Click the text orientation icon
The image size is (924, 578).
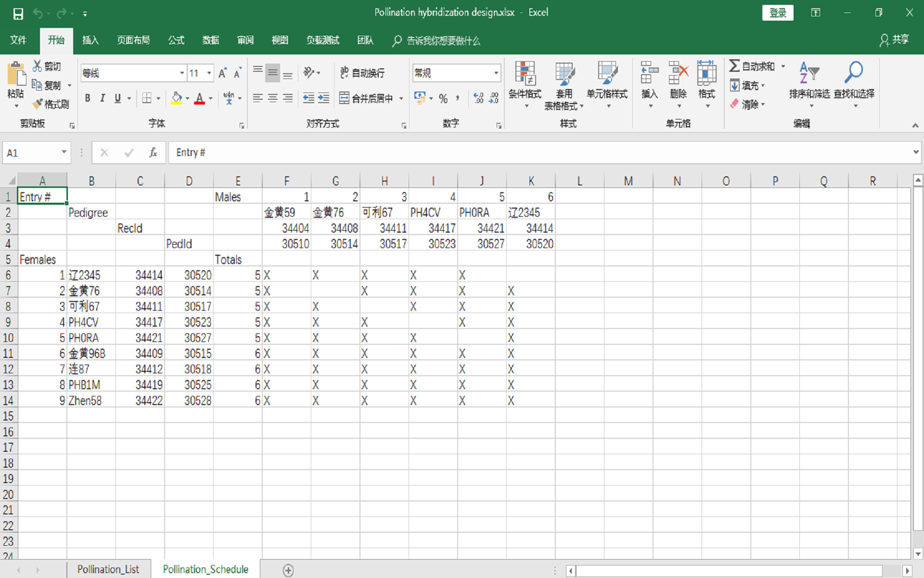tap(309, 73)
